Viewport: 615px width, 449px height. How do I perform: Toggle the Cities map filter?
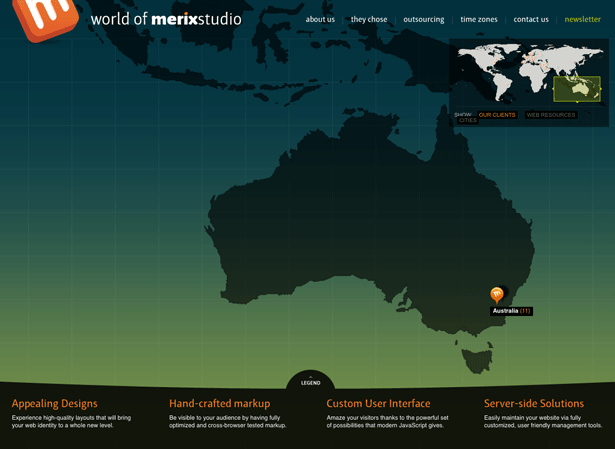pos(468,121)
